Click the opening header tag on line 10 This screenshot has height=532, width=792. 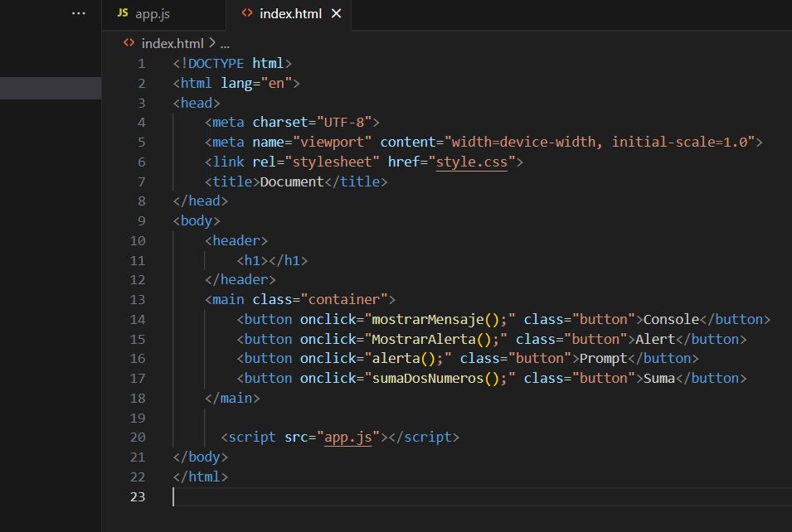(x=236, y=241)
